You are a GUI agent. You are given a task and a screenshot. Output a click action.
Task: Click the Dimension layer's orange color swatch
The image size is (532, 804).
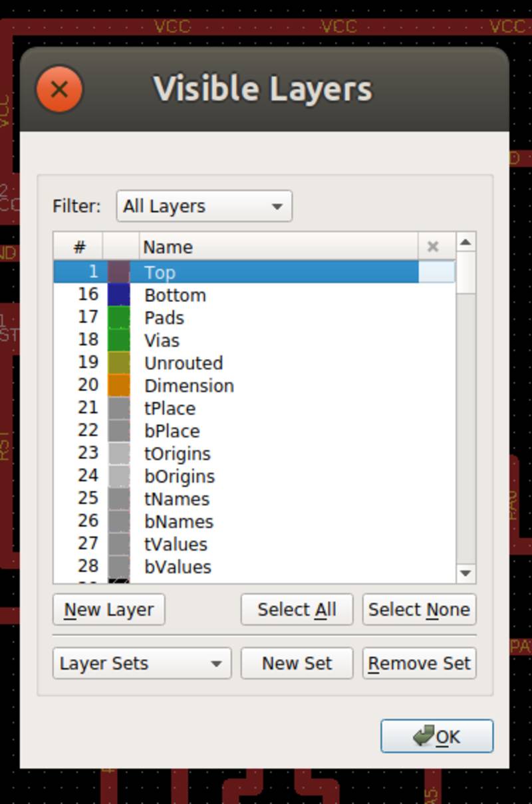(x=120, y=385)
